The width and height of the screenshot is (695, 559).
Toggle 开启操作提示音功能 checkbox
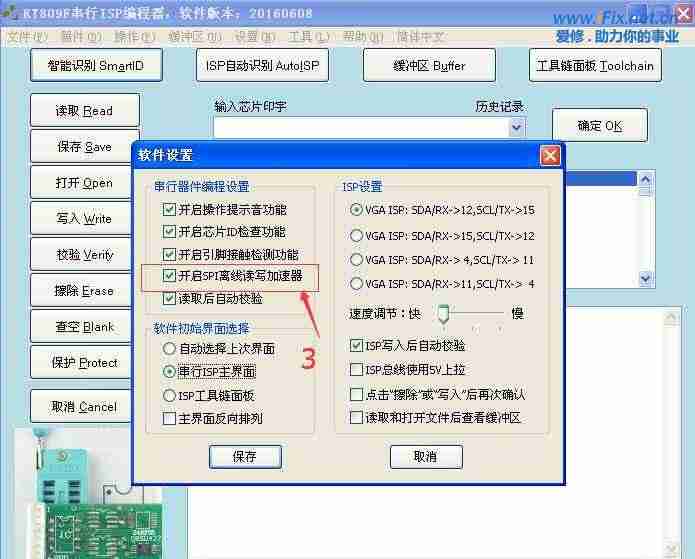[169, 210]
